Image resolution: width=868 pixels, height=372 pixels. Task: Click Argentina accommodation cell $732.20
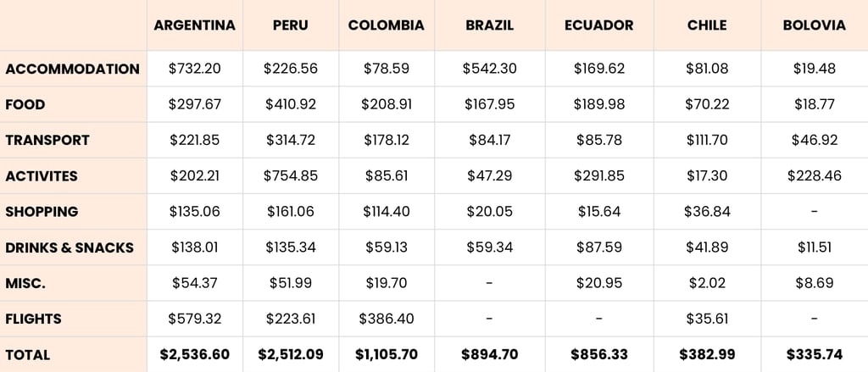coord(195,69)
